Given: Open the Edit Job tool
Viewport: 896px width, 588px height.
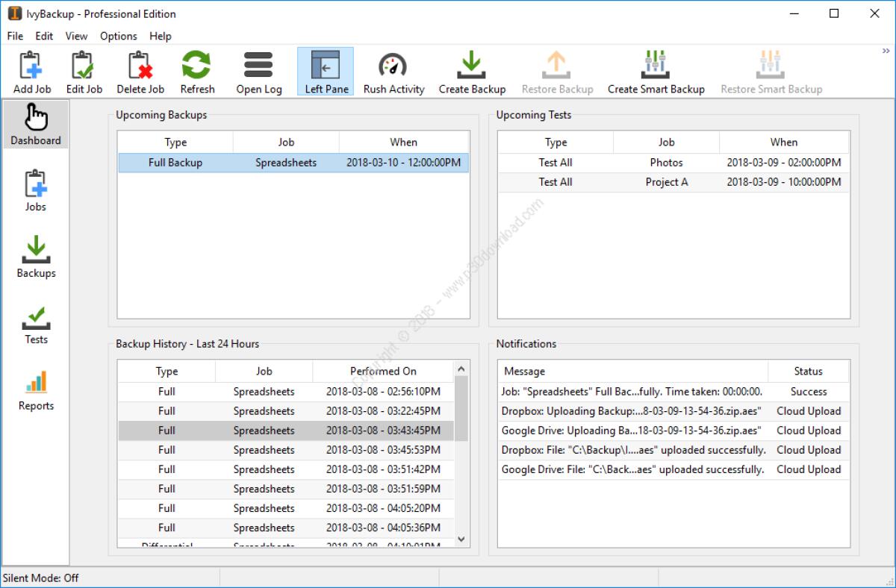Looking at the screenshot, I should click(x=84, y=70).
